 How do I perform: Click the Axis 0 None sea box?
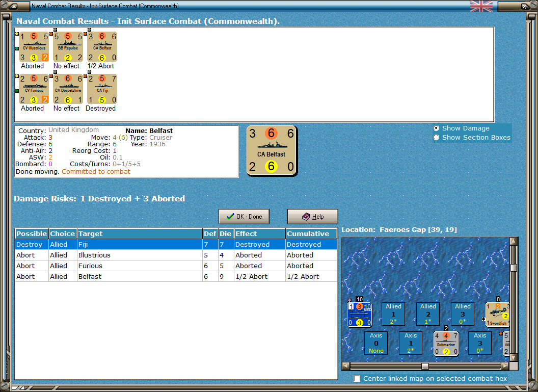(x=376, y=343)
